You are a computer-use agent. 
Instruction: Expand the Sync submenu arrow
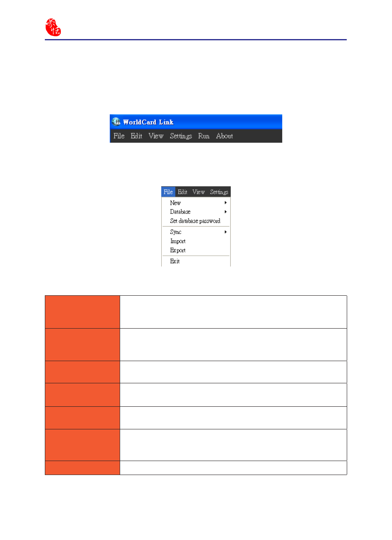point(225,232)
